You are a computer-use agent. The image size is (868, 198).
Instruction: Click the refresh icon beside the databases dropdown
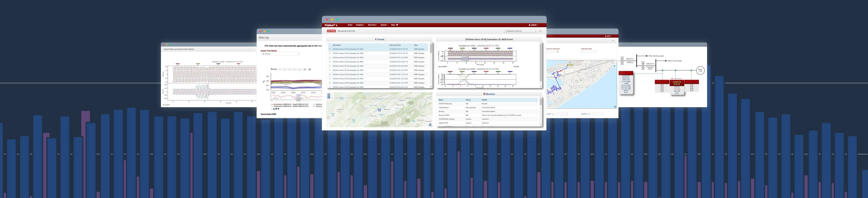(540, 31)
